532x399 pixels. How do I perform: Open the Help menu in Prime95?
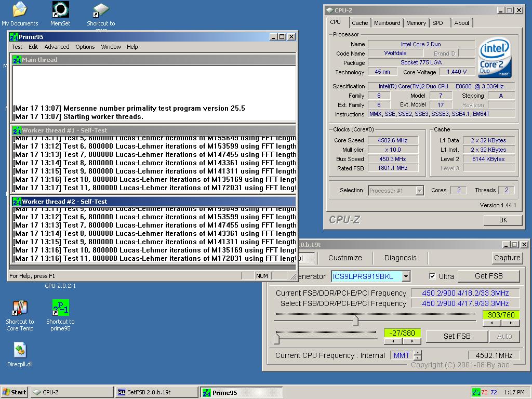[x=132, y=47]
